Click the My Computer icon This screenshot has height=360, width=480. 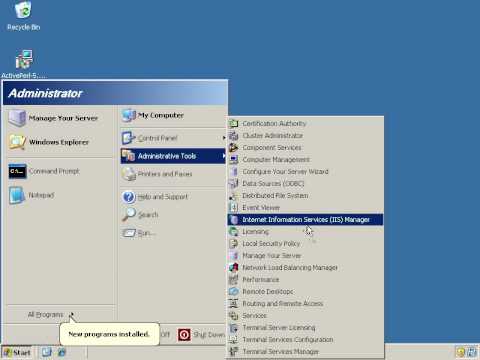pyautogui.click(x=129, y=115)
